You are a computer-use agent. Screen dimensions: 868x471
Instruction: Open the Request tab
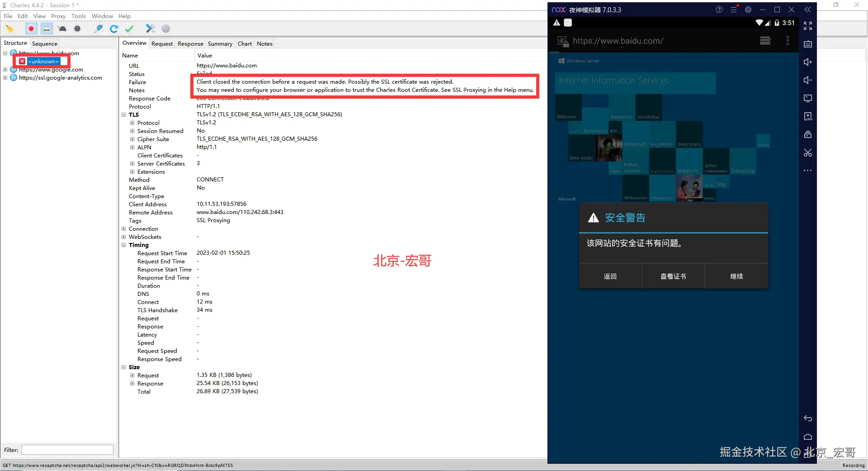point(162,43)
